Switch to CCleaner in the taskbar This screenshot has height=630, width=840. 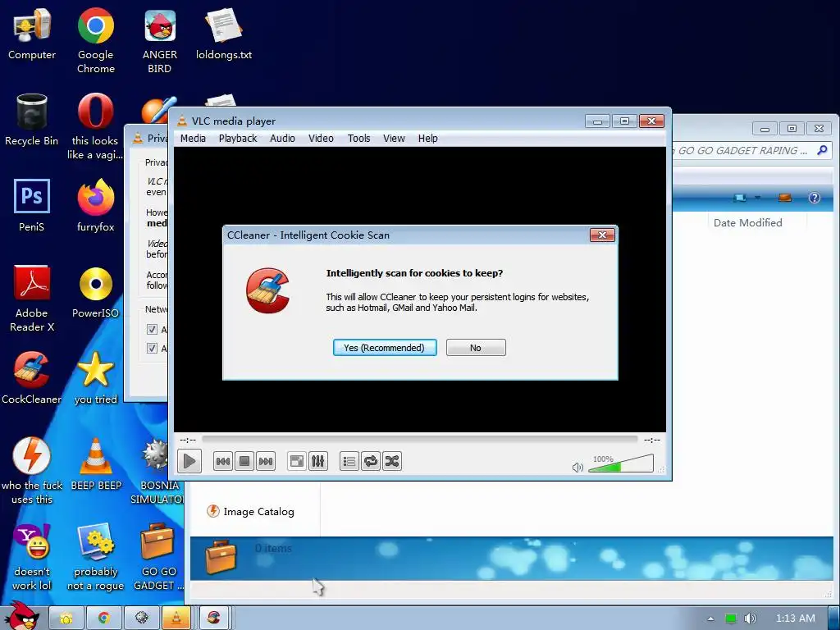point(214,619)
